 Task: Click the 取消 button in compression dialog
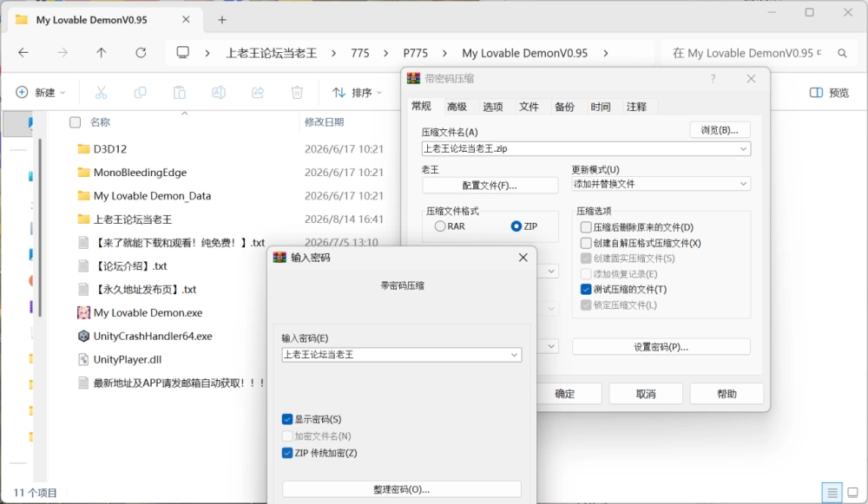646,394
